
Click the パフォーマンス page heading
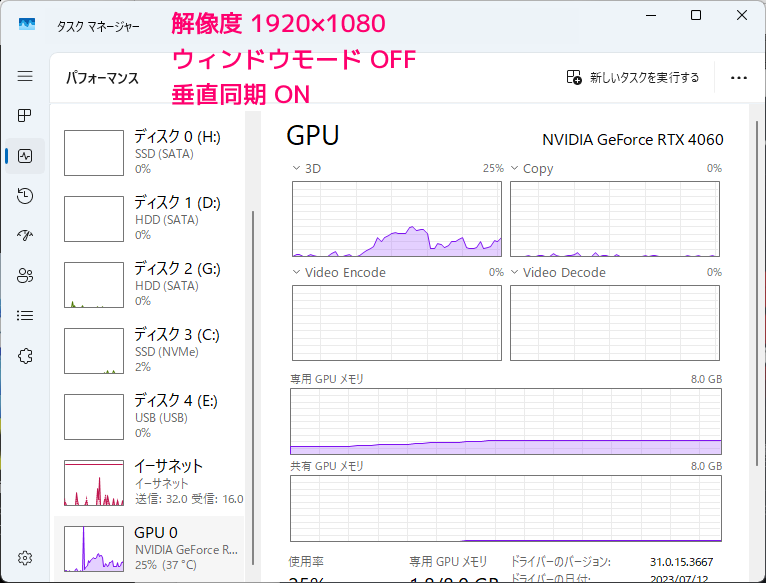pyautogui.click(x=103, y=78)
